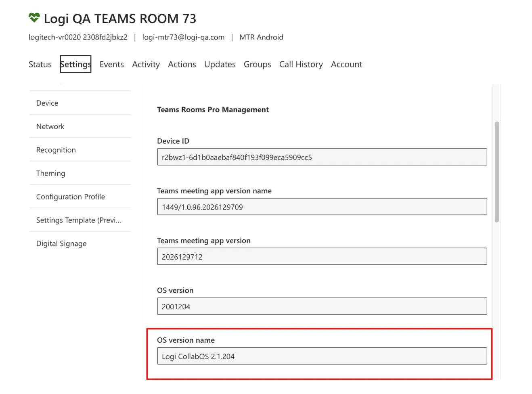Click the OS version field showing 2001204

pyautogui.click(x=322, y=306)
